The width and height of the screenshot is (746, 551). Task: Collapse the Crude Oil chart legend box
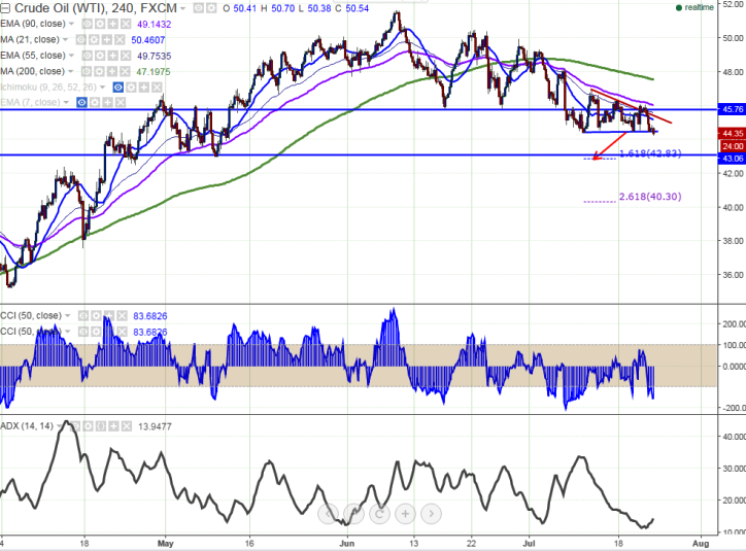coord(4,8)
